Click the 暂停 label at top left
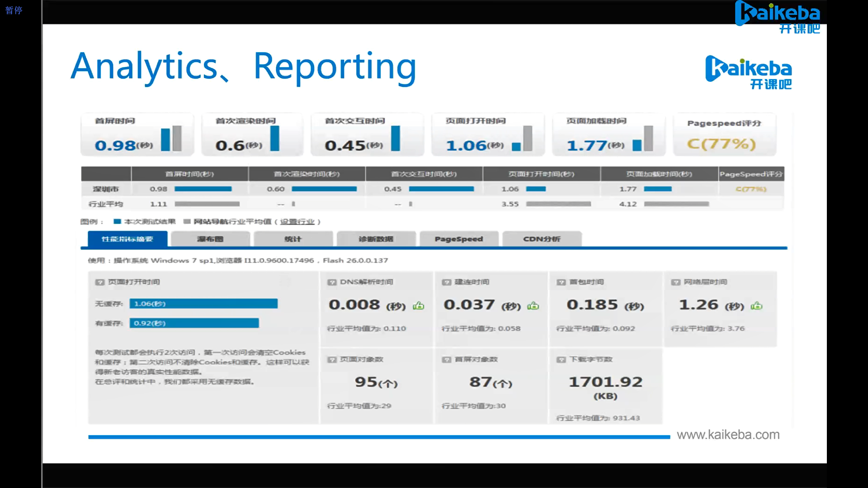 click(x=14, y=10)
